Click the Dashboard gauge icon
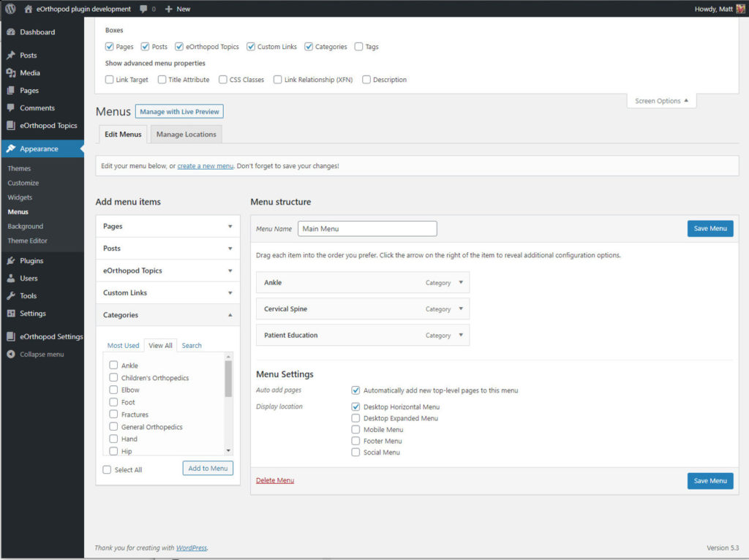The width and height of the screenshot is (749, 560). pos(11,32)
